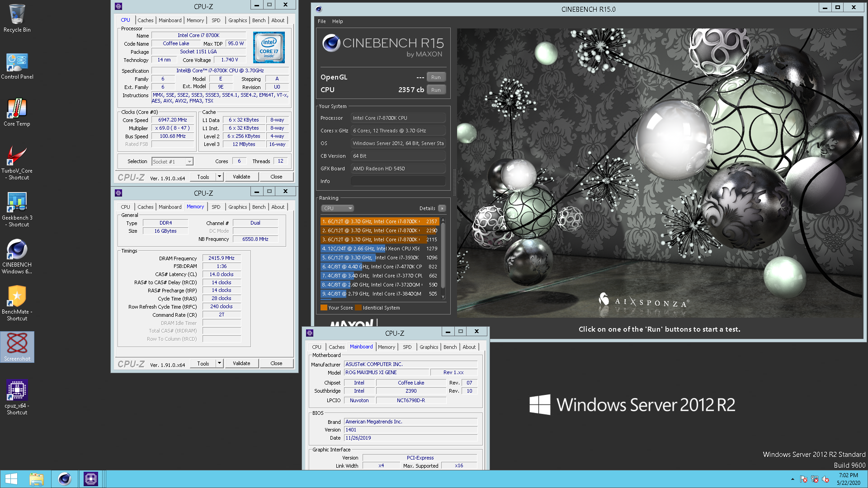This screenshot has height=488, width=868.
Task: Launch the BenchMate shortcut icon
Action: pos(17,304)
